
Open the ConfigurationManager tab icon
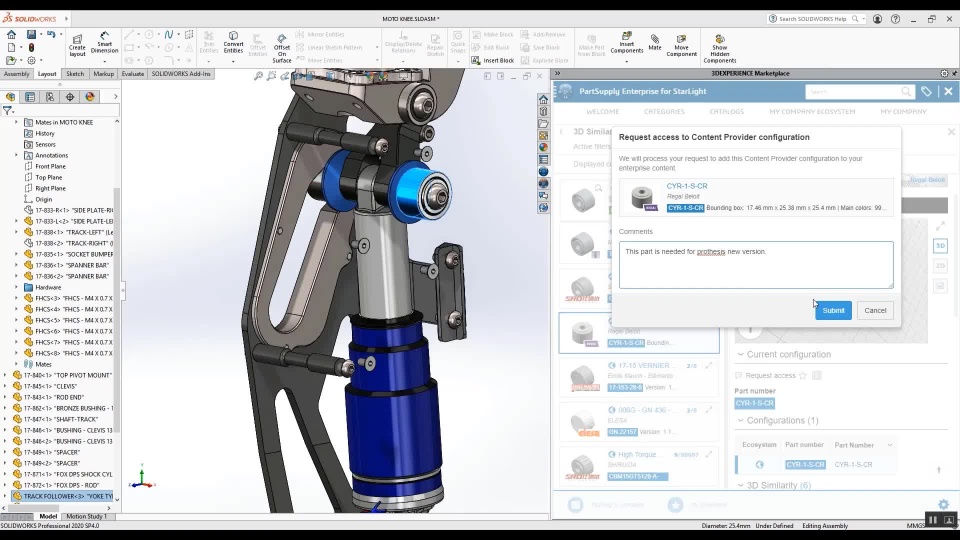coord(50,97)
